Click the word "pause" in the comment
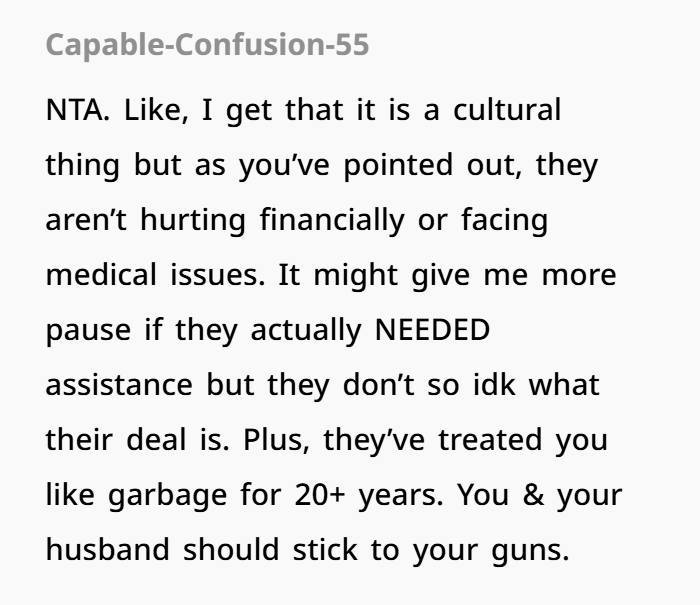This screenshot has width=700, height=605. [x=88, y=332]
